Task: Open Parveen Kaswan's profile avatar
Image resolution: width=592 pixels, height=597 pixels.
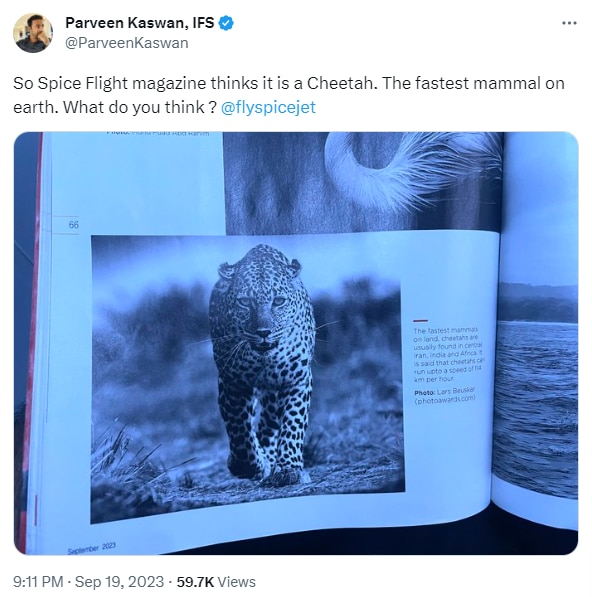Action: (x=33, y=33)
